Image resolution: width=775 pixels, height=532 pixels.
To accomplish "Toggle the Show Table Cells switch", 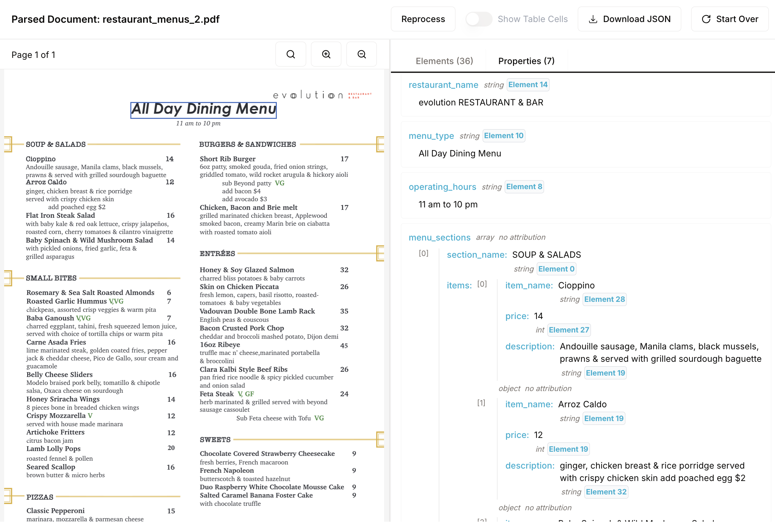I will click(479, 19).
